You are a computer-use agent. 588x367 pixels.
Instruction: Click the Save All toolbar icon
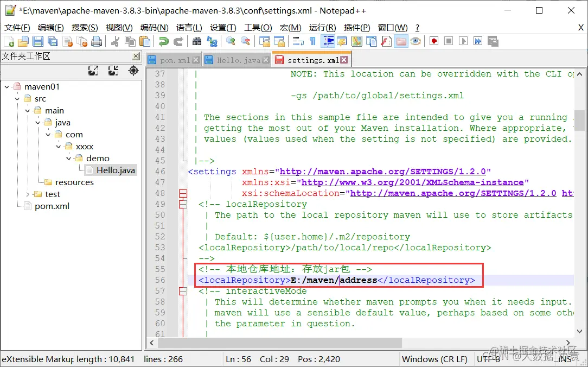(x=53, y=41)
